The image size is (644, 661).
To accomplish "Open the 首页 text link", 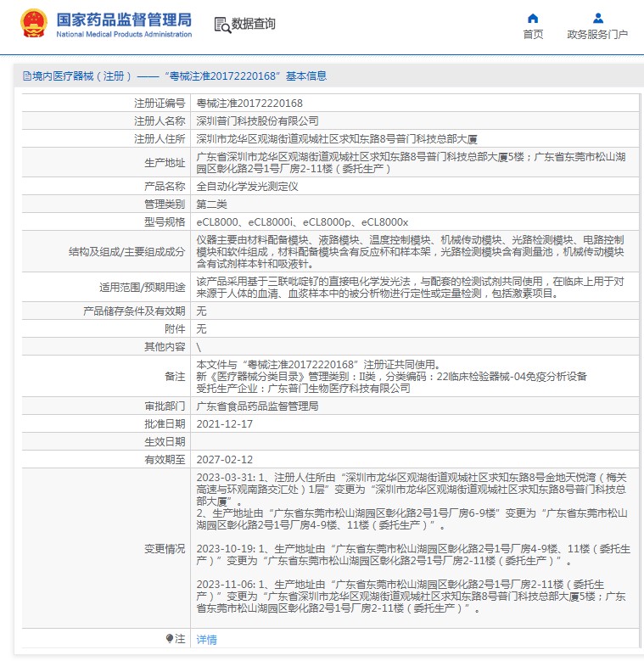I will coord(533,35).
